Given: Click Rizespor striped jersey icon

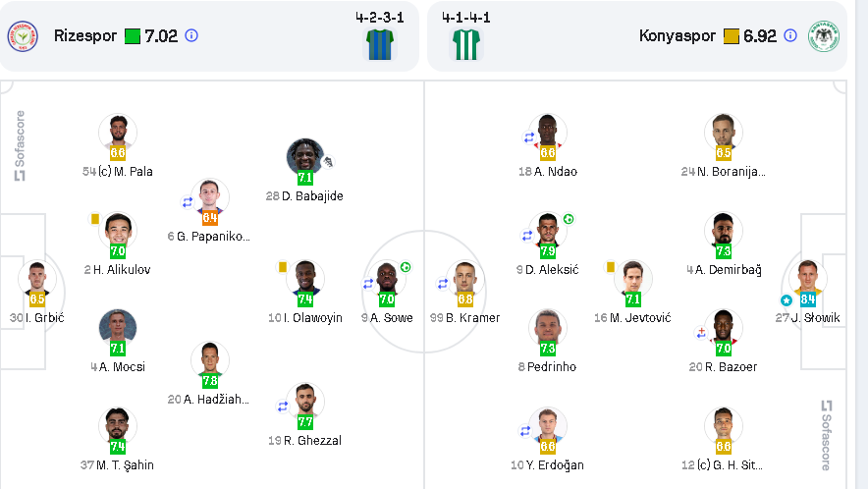Looking at the screenshot, I should 380,44.
